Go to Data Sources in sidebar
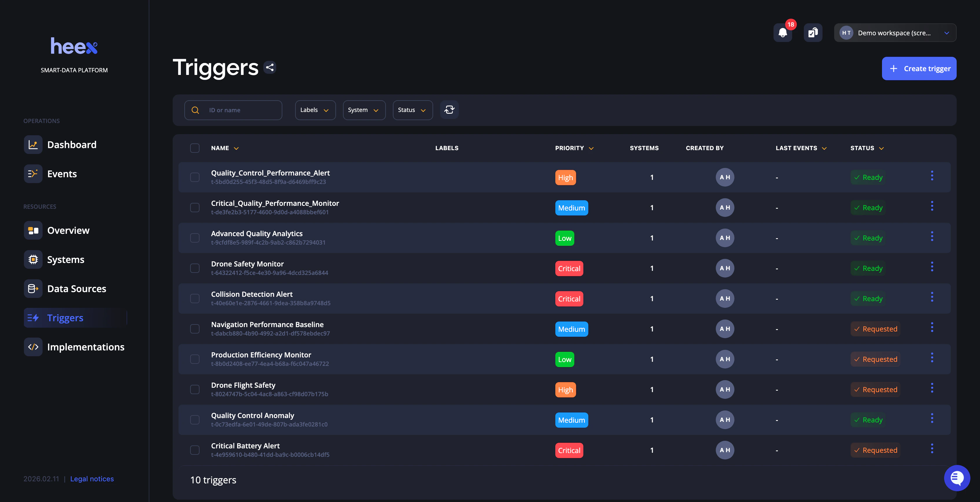Image resolution: width=980 pixels, height=502 pixels. pos(76,289)
